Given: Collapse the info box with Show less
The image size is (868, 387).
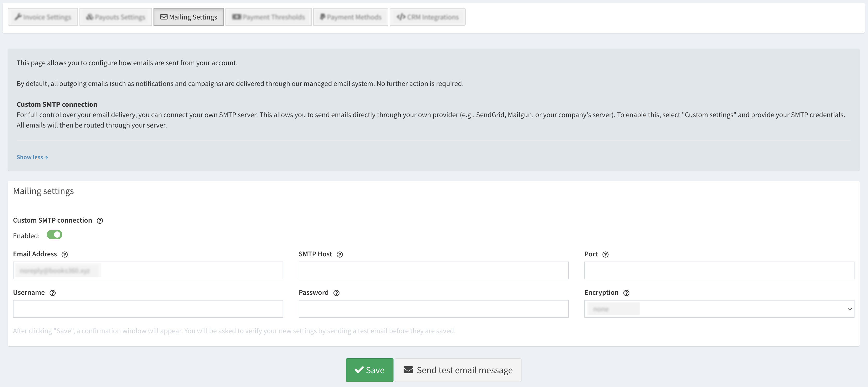Looking at the screenshot, I should 32,157.
